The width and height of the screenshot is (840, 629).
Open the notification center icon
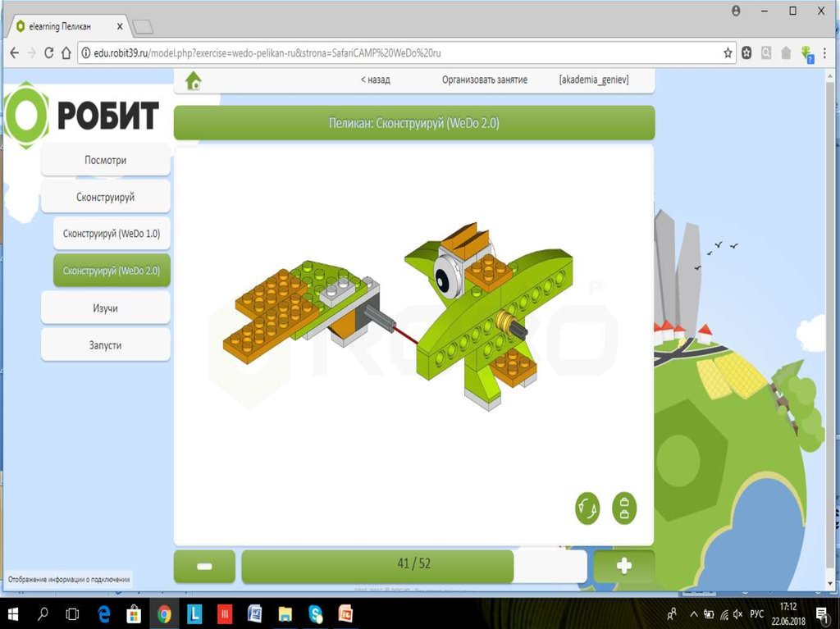822,614
